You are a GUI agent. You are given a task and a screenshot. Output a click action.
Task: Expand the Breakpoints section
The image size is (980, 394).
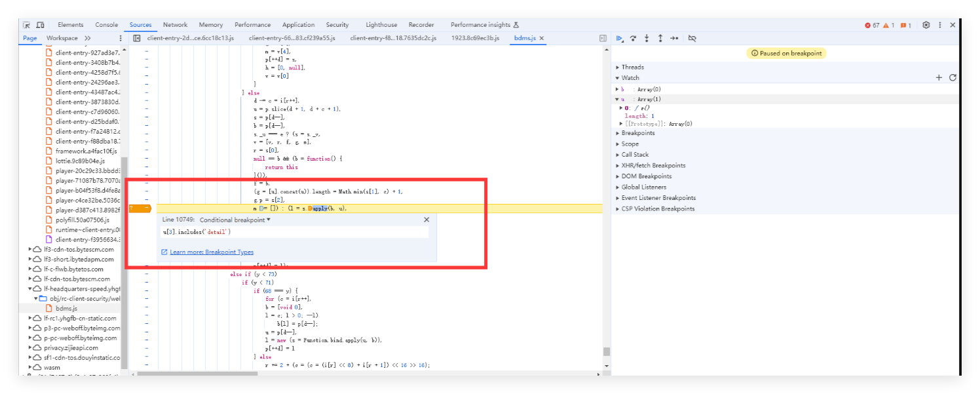tap(635, 133)
